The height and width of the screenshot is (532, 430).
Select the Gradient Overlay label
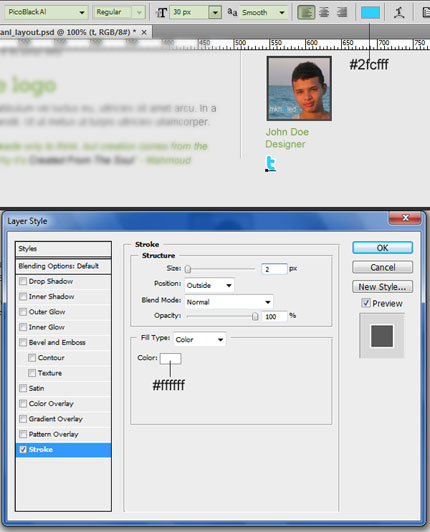56,419
